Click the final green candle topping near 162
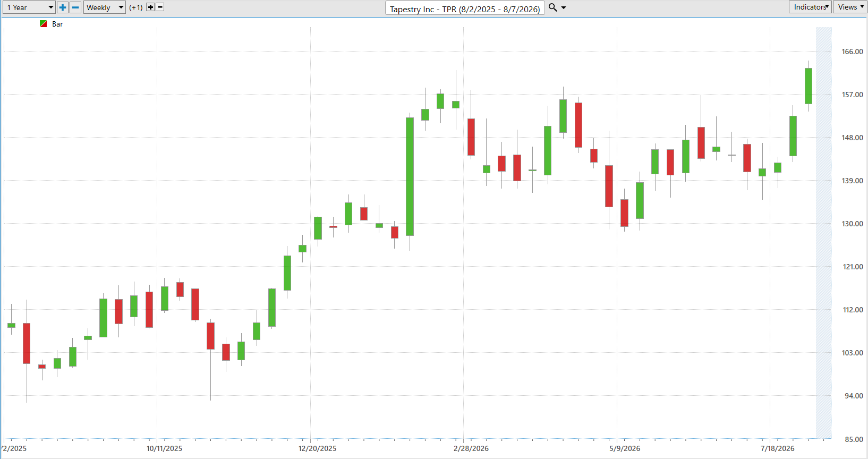 (x=809, y=86)
